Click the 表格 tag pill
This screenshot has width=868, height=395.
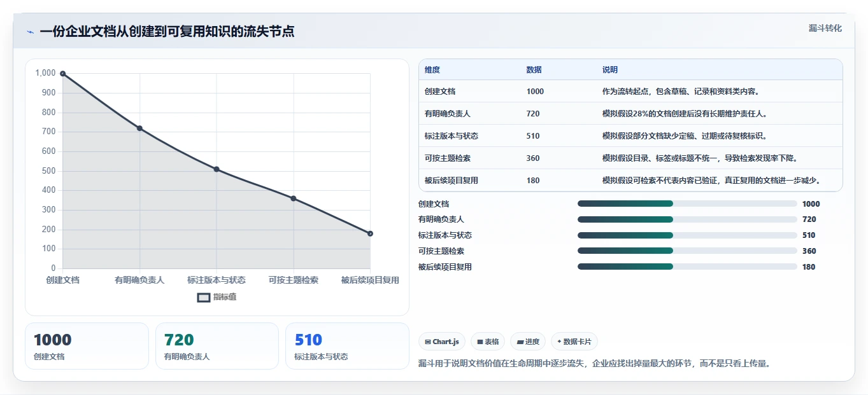488,342
